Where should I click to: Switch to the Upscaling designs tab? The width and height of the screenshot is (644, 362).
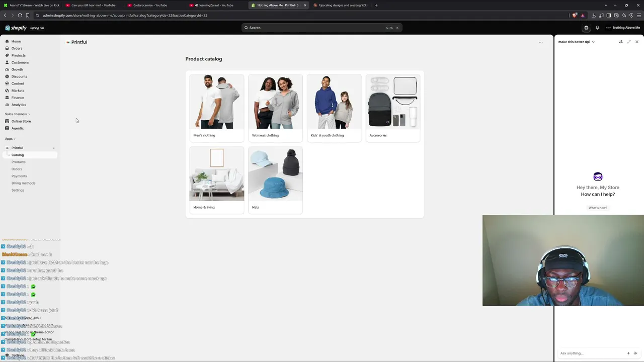[340, 5]
